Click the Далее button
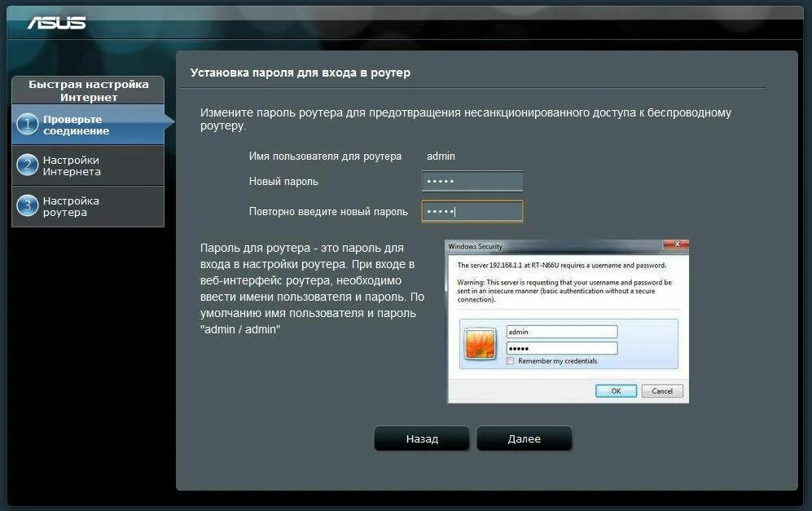Image resolution: width=812 pixels, height=511 pixels. (x=524, y=439)
